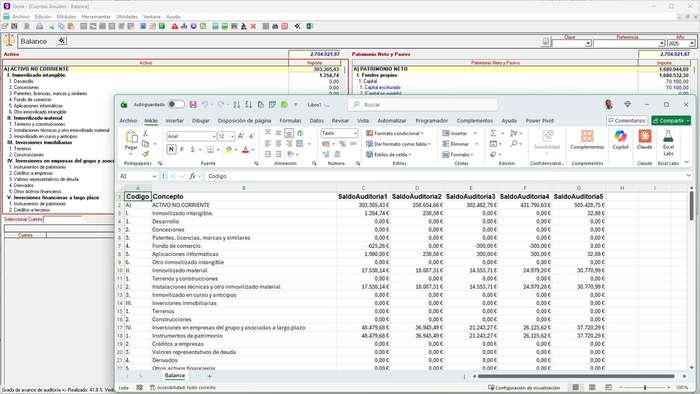Click the AutoSum sigma icon
The image size is (700, 394).
pyautogui.click(x=493, y=133)
